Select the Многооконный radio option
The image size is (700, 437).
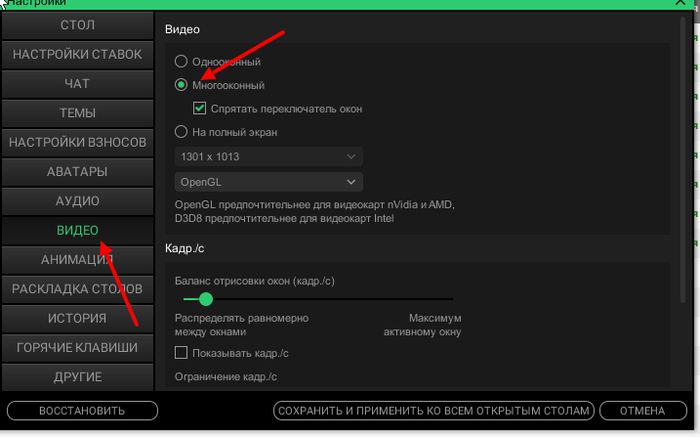coord(181,85)
